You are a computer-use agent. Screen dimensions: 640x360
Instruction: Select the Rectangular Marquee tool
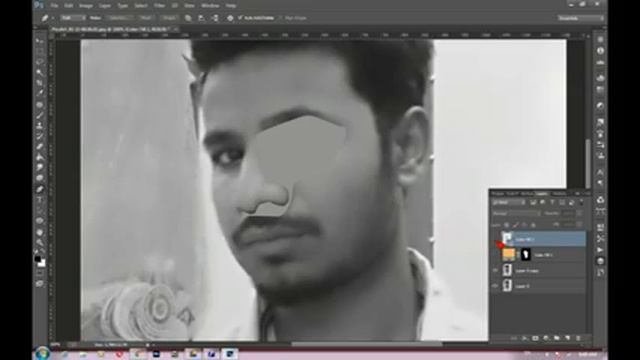pos(40,51)
